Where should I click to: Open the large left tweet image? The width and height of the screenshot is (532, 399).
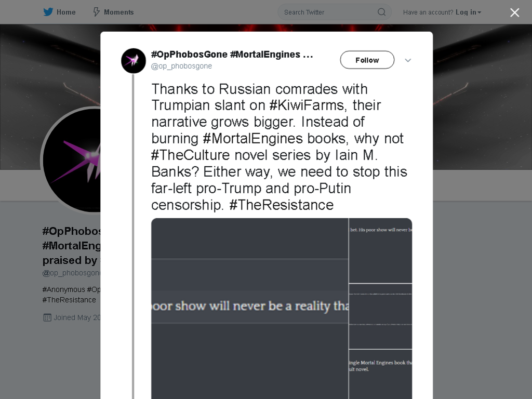click(x=250, y=309)
